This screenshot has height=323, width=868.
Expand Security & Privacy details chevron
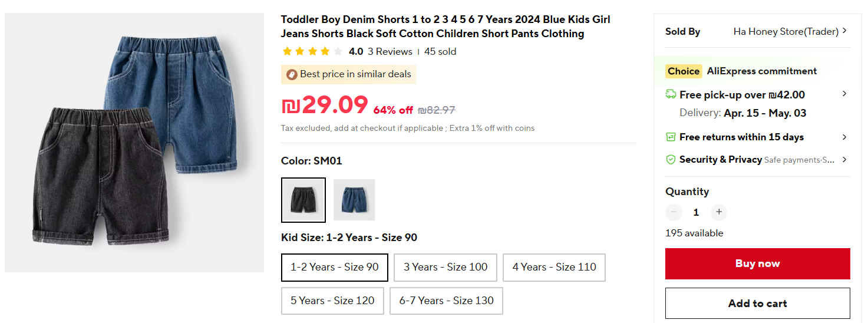click(844, 160)
